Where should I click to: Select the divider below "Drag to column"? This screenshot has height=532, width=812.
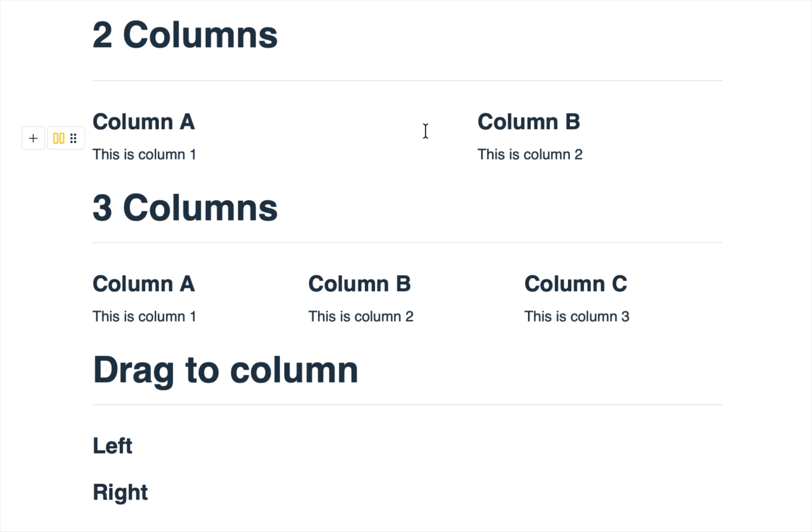(407, 404)
